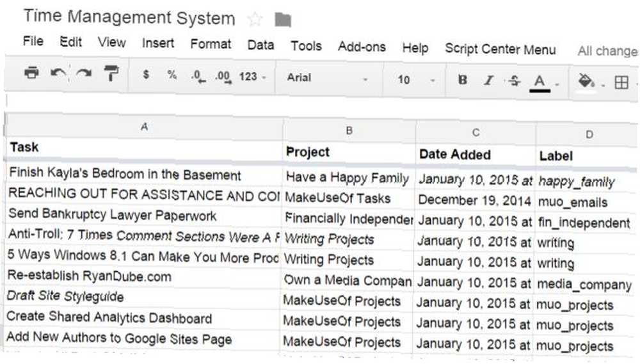The width and height of the screenshot is (640, 364).
Task: Format as currency with dollar icon
Action: [x=146, y=75]
